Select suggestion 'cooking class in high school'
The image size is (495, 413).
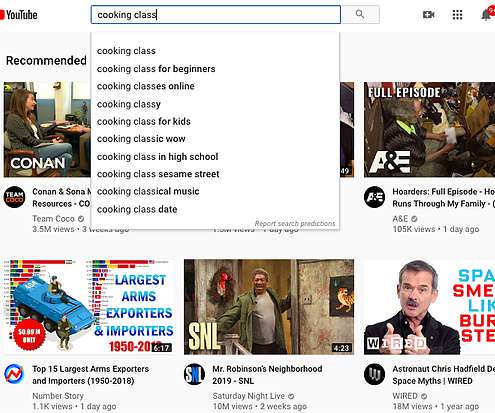click(215, 157)
